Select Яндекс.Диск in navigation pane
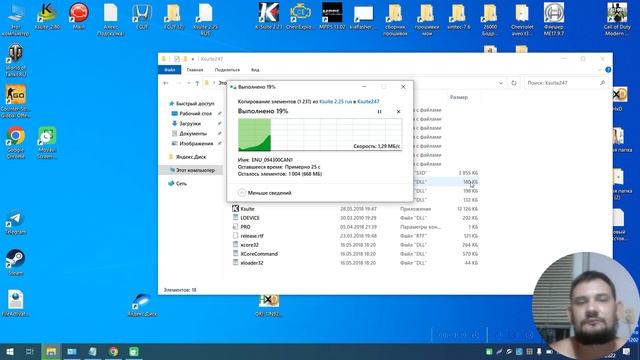This screenshot has height=360, width=640. click(188, 157)
